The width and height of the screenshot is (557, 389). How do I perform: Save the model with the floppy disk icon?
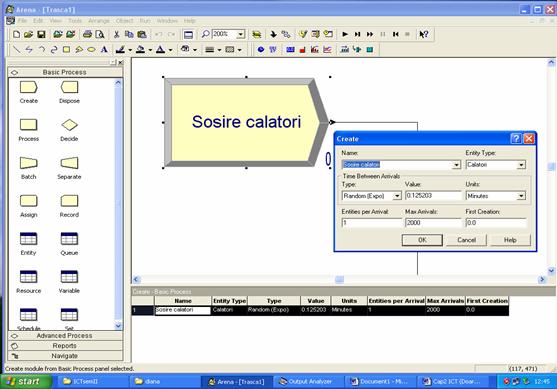[41, 34]
